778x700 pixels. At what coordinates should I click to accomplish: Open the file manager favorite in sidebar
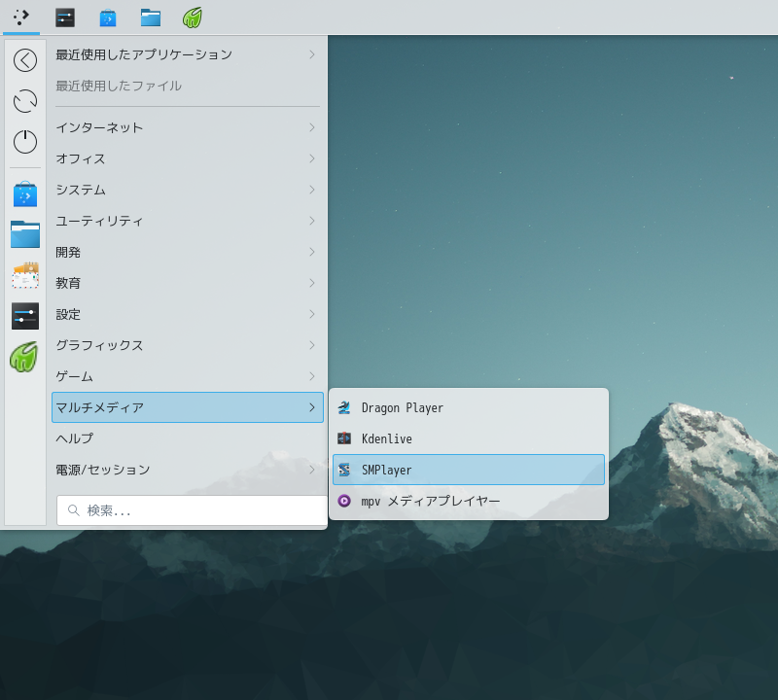tap(25, 234)
